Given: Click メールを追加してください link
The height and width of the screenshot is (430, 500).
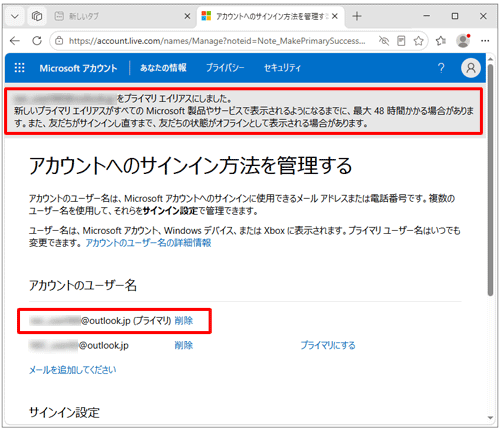Looking at the screenshot, I should pyautogui.click(x=72, y=370).
